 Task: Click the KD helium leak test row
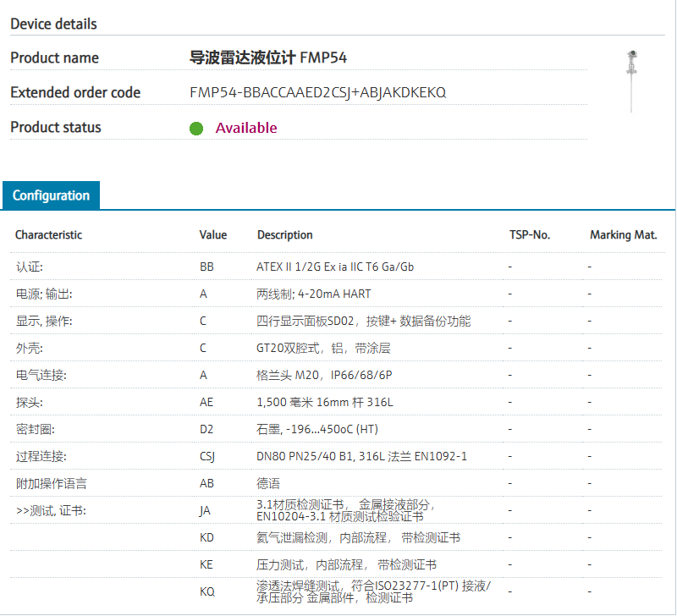tap(358, 538)
